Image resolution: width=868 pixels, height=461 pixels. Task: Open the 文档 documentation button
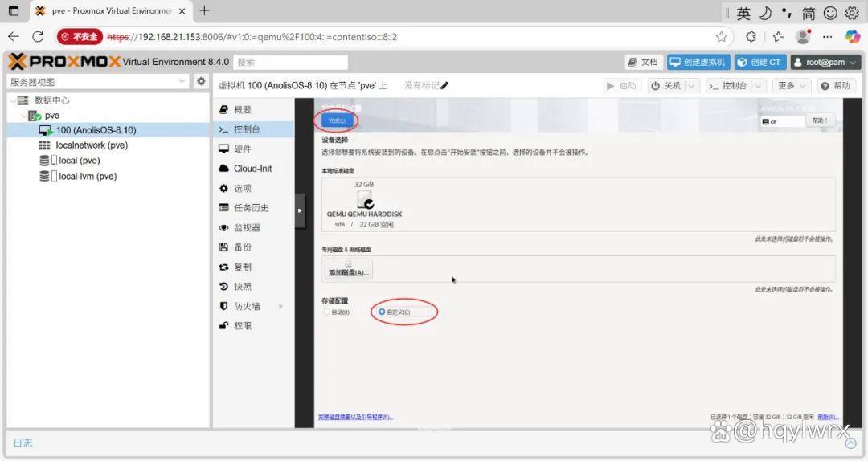[643, 62]
